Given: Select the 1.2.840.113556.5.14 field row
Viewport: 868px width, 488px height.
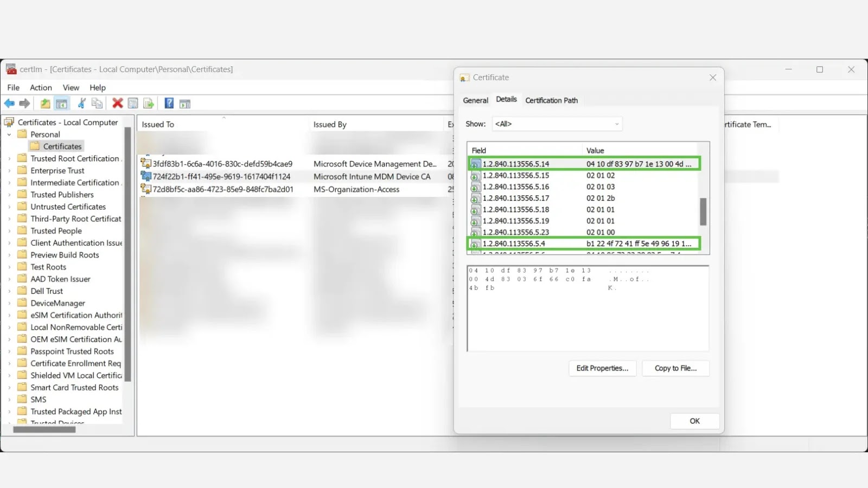Looking at the screenshot, I should coord(583,163).
